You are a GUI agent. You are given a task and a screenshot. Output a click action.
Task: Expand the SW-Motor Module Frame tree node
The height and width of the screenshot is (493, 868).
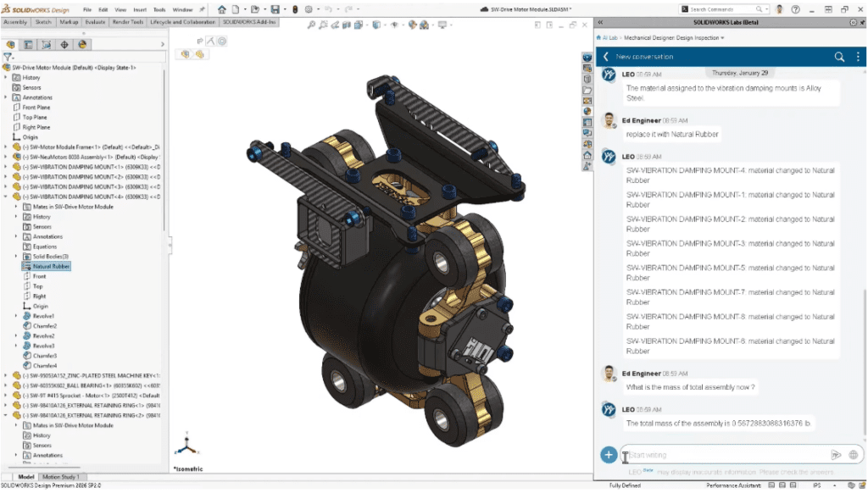coord(7,147)
